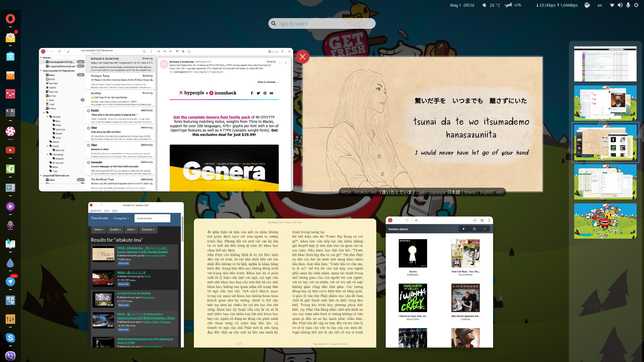
Task: Click the Archive button in mail toolbar
Action: click(273, 52)
